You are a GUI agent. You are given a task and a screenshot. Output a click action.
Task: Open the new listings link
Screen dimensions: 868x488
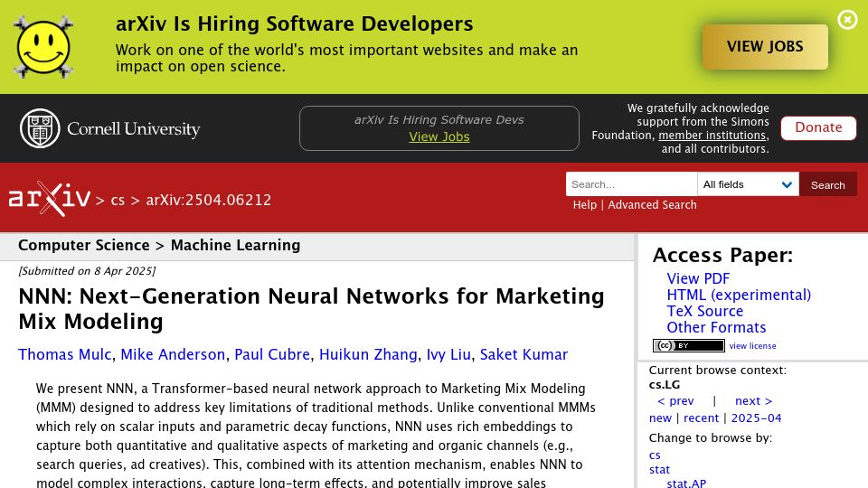(x=660, y=418)
